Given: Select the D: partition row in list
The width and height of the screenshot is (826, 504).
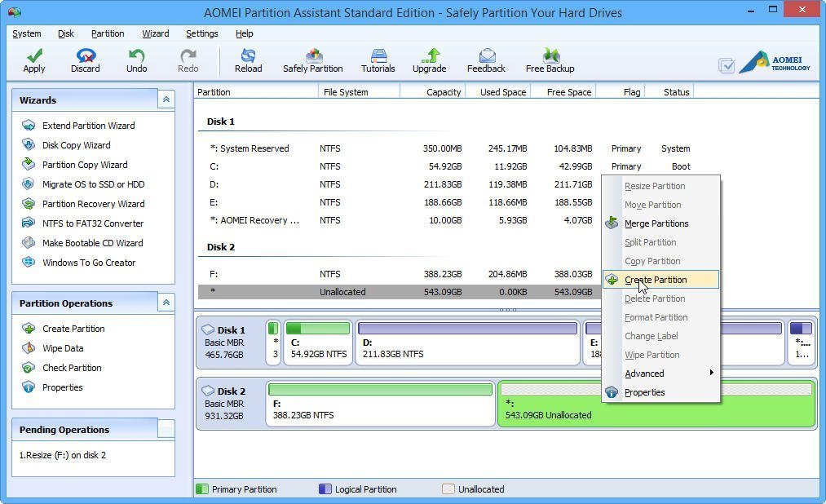Looking at the screenshot, I should [x=400, y=184].
